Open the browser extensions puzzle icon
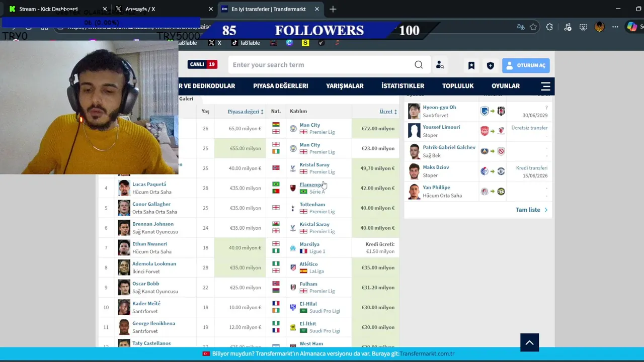 click(x=549, y=27)
